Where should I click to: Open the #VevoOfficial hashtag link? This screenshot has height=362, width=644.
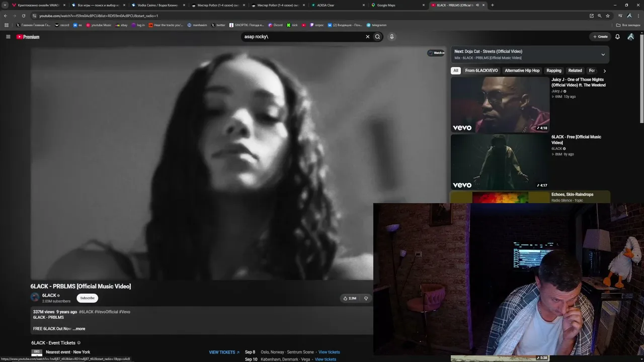(x=106, y=312)
